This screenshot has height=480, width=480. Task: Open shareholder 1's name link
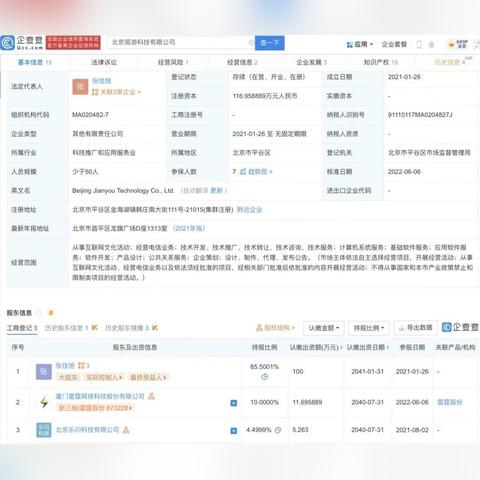(x=65, y=366)
